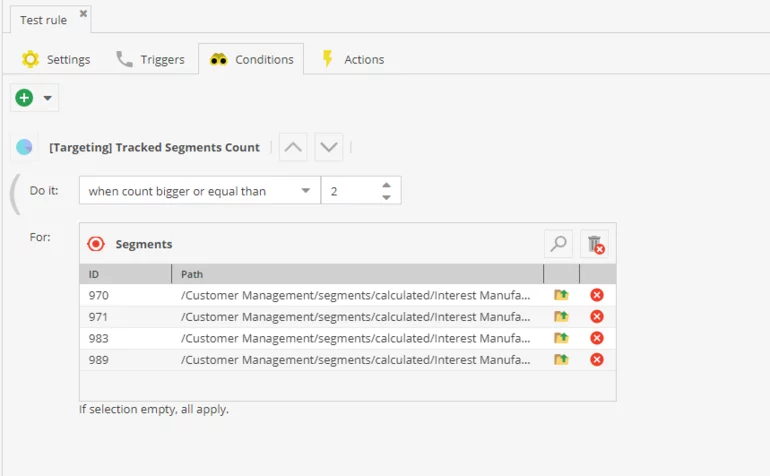
Task: Move condition down with the down chevron
Action: tap(329, 147)
